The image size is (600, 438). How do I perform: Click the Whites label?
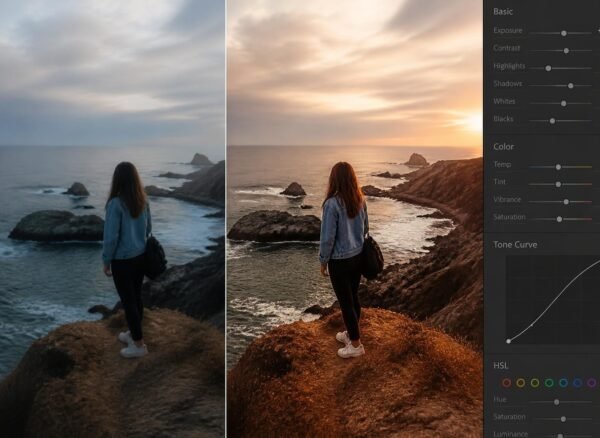pyautogui.click(x=504, y=101)
